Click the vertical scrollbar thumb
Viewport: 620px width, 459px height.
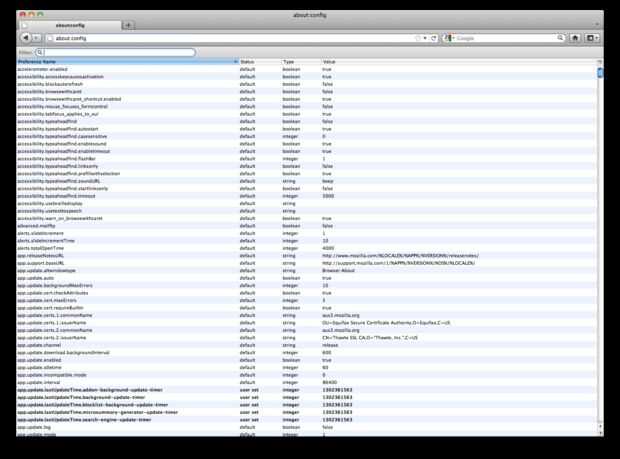[x=600, y=73]
